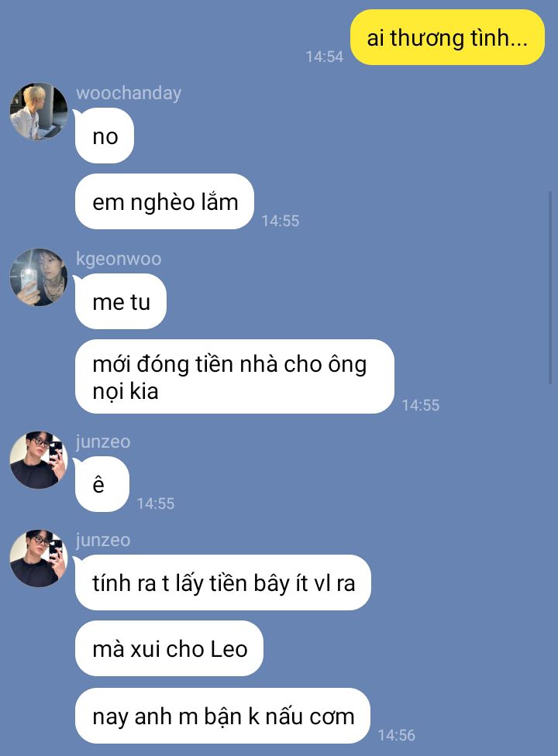Click the kgeonwoo username label
The height and width of the screenshot is (756, 558).
pos(119,259)
